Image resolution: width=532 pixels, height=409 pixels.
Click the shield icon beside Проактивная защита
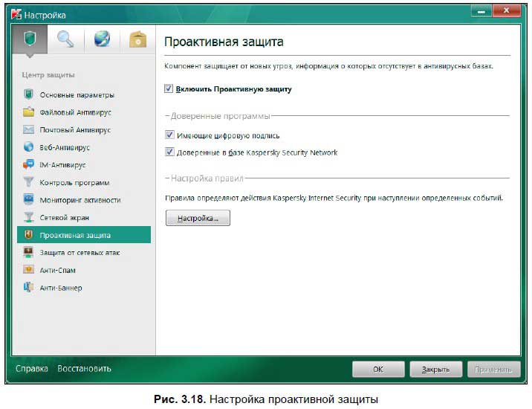click(28, 234)
